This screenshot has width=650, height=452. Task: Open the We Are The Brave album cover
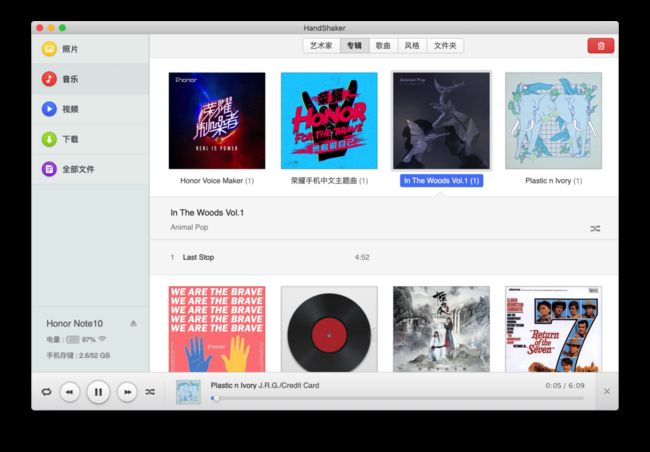(x=217, y=329)
